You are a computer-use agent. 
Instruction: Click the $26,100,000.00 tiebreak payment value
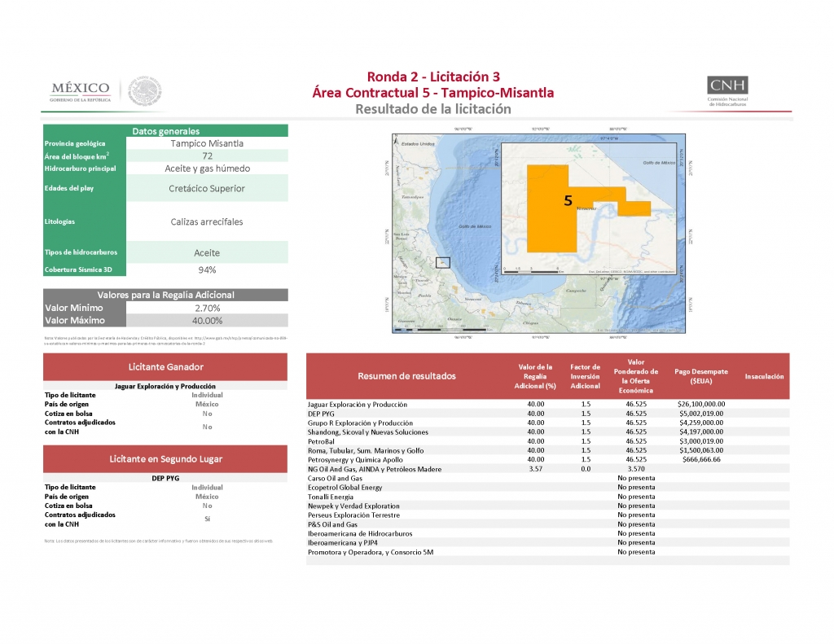pos(700,405)
